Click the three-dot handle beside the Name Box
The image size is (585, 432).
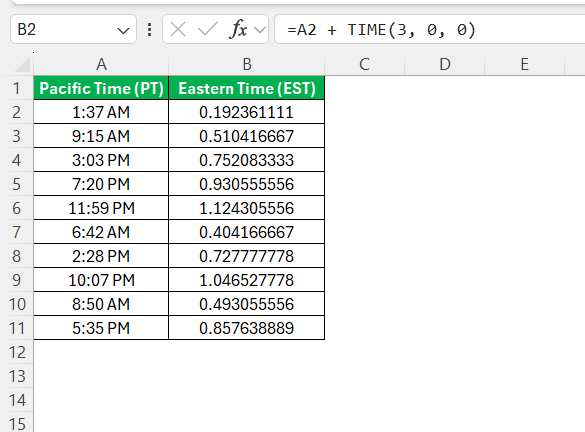149,29
